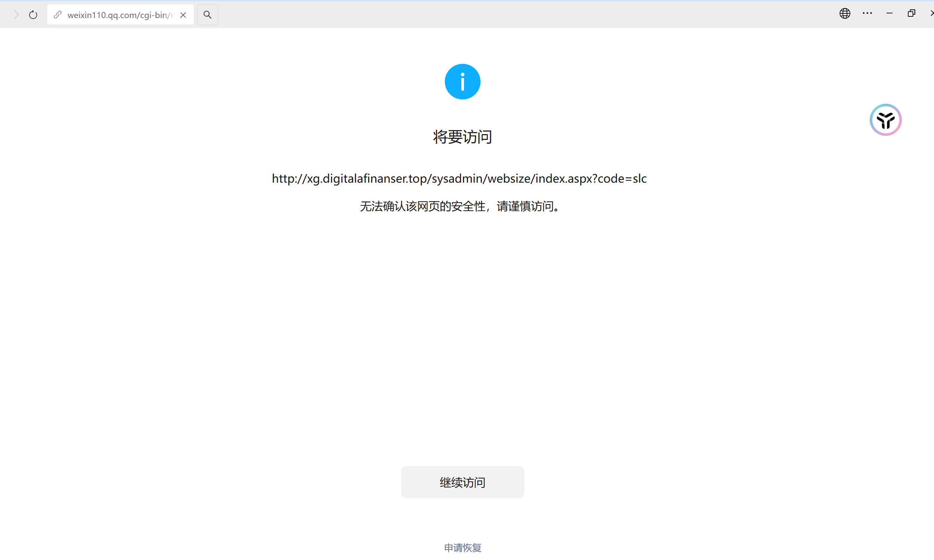Click the 无法确认该网页的安全性 warning text
The image size is (934, 560).
coord(459,206)
